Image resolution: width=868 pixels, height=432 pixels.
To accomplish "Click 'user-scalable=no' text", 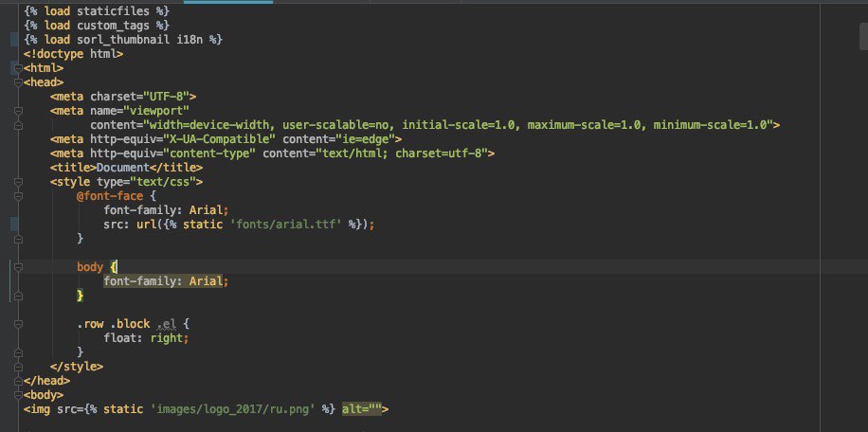I will pyautogui.click(x=336, y=125).
